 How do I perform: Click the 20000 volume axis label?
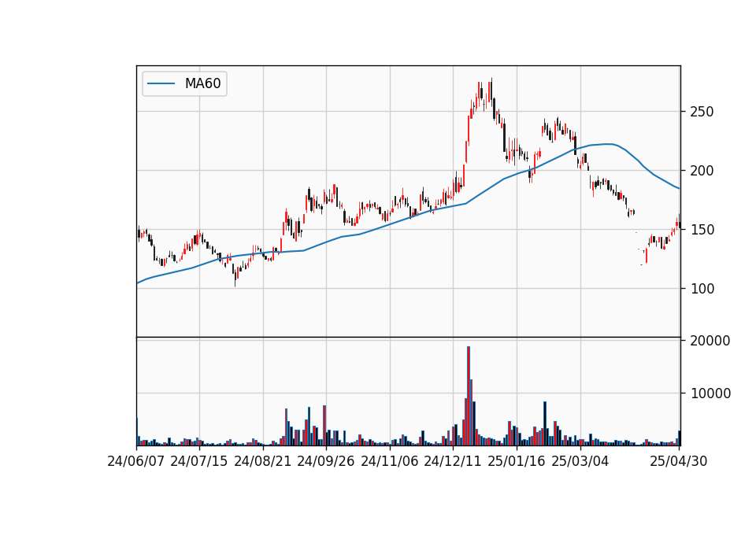pos(710,341)
